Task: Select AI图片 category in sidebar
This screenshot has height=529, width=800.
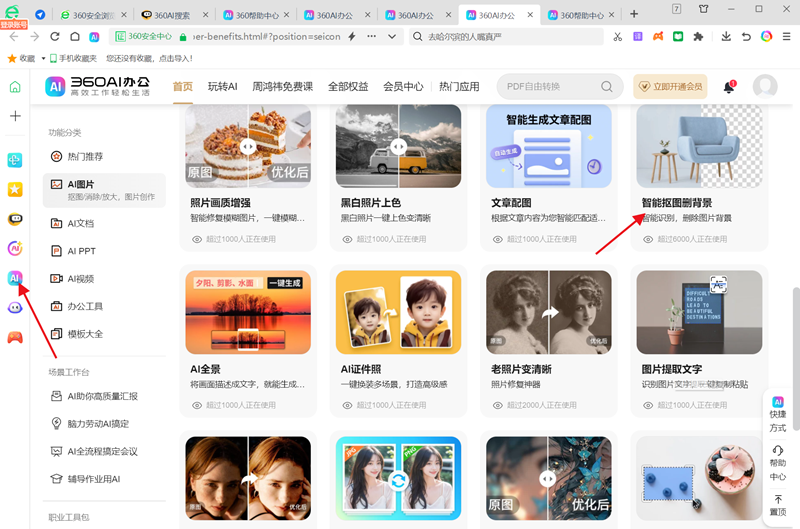Action: [x=104, y=190]
